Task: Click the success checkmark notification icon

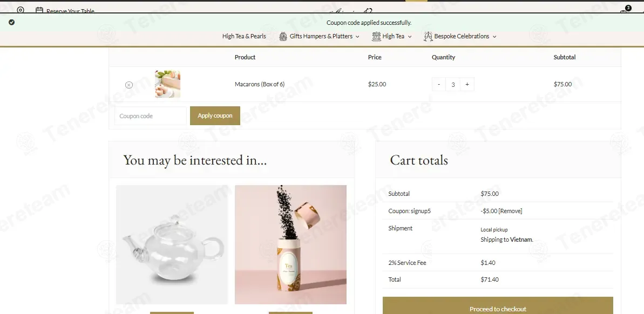Action: pos(11,22)
